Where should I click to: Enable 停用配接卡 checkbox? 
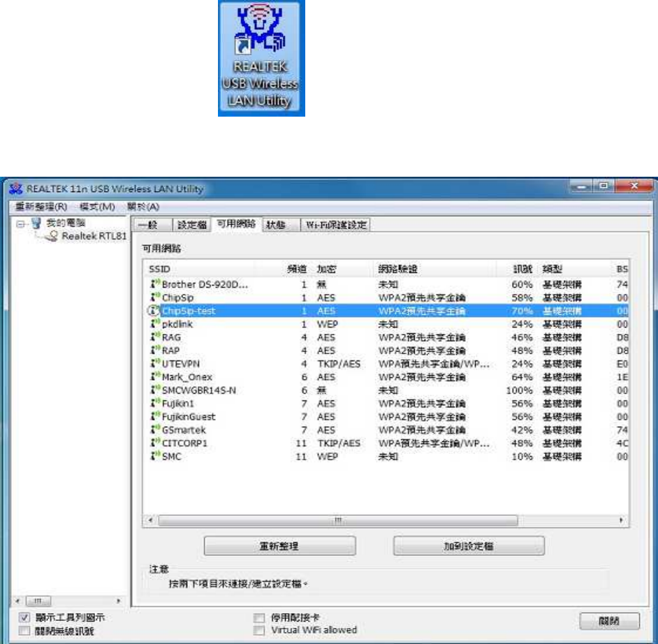259,617
